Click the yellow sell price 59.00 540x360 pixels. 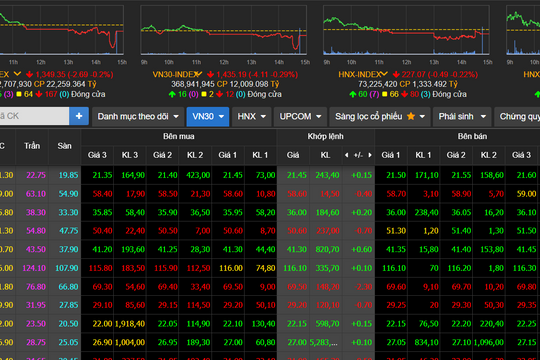click(527, 194)
